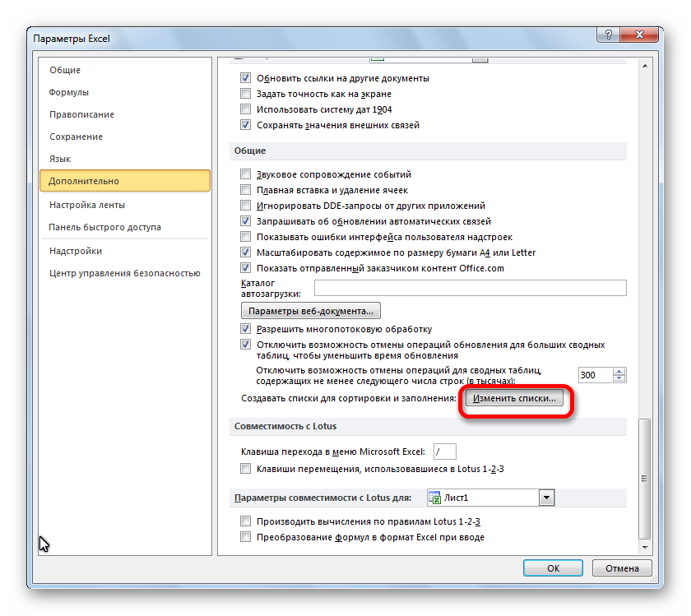Image resolution: width=691 pixels, height=616 pixels.
Task: Toggle Сохранять значения внешних связей
Action: [x=245, y=125]
